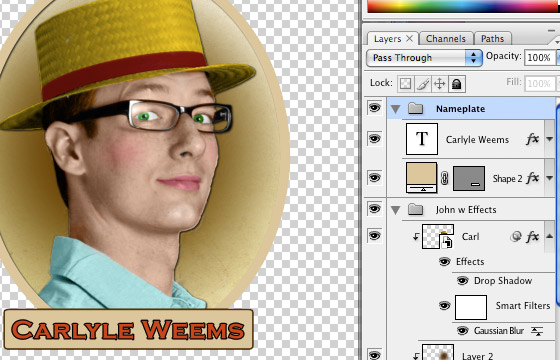This screenshot has height=360, width=560.
Task: Click the Opacity 100% input field
Action: click(540, 58)
